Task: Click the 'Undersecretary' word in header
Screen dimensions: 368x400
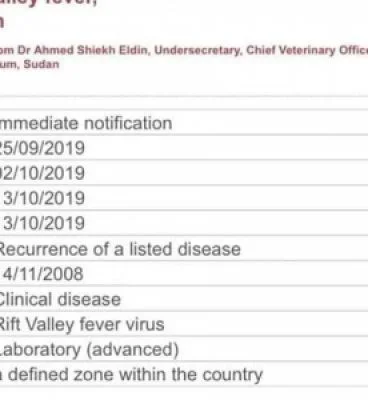Action: point(199,51)
